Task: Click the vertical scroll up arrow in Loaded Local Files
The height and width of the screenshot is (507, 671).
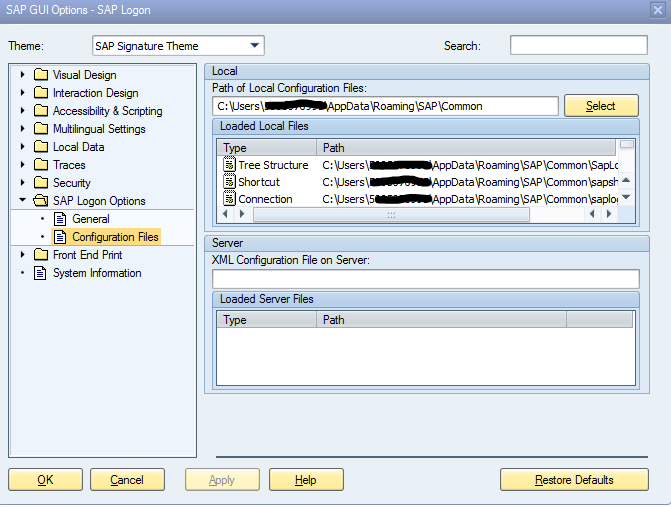Action: pos(626,180)
